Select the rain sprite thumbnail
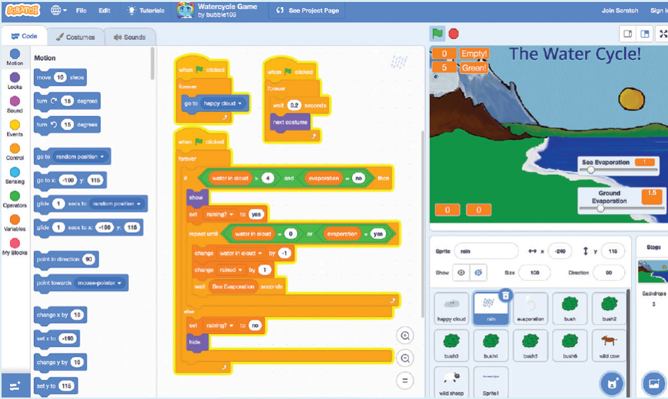This screenshot has height=399, width=668. pos(490,308)
